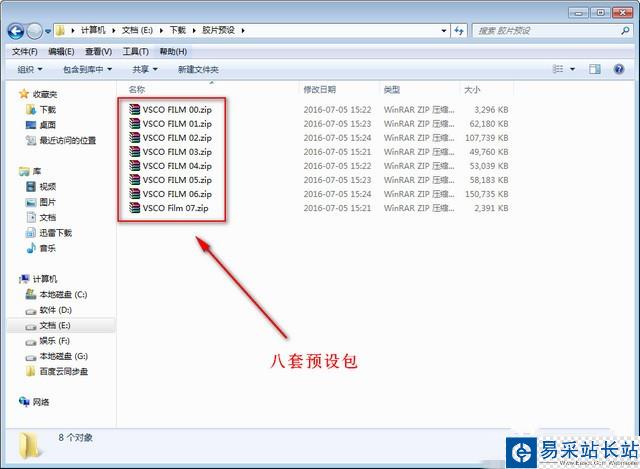Open the 文件(F) menu
Image resolution: width=640 pixels, height=469 pixels.
coord(25,51)
